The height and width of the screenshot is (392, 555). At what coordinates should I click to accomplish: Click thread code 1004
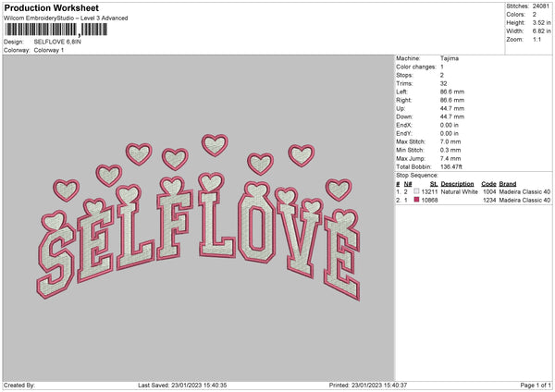point(489,191)
